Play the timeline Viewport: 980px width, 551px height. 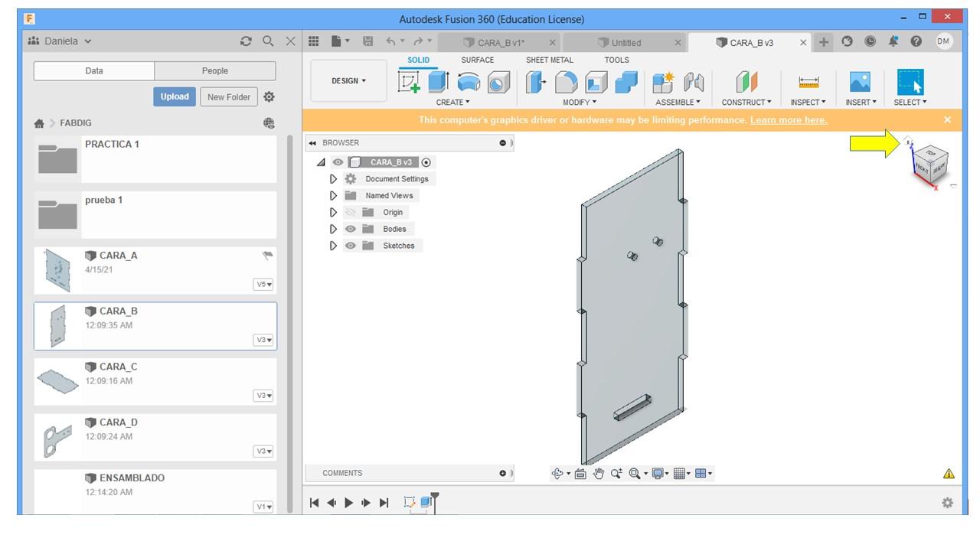349,503
